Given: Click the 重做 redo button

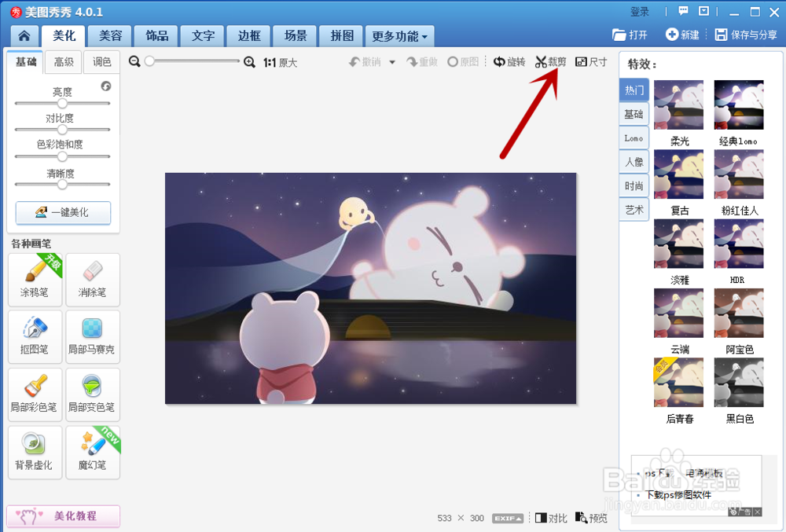Looking at the screenshot, I should 422,61.
